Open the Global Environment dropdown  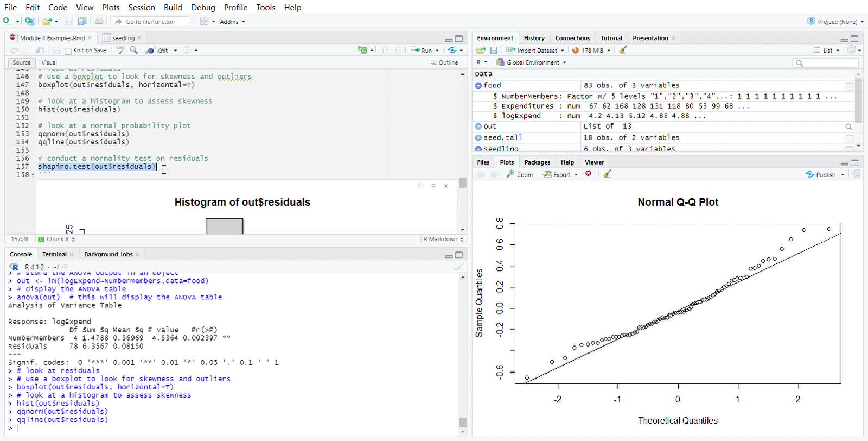point(532,62)
